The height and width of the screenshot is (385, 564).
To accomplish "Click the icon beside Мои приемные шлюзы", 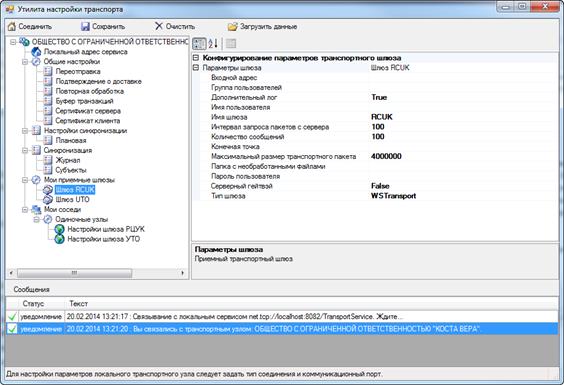I will pos(36,180).
